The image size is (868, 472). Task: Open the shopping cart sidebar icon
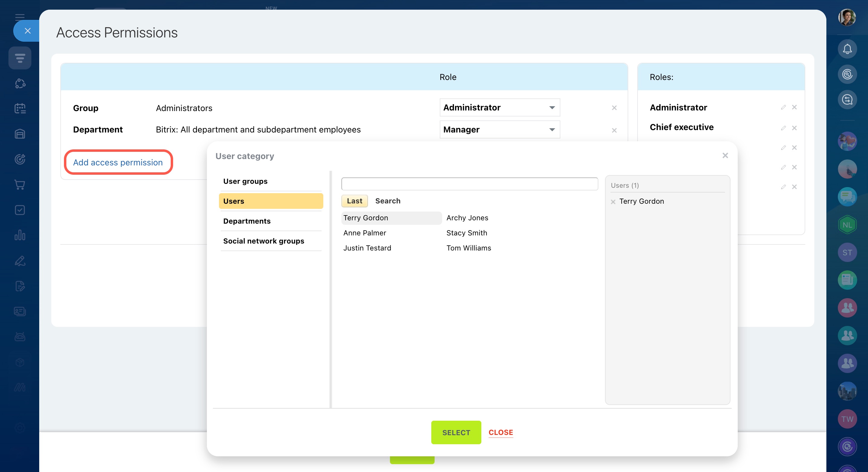20,185
